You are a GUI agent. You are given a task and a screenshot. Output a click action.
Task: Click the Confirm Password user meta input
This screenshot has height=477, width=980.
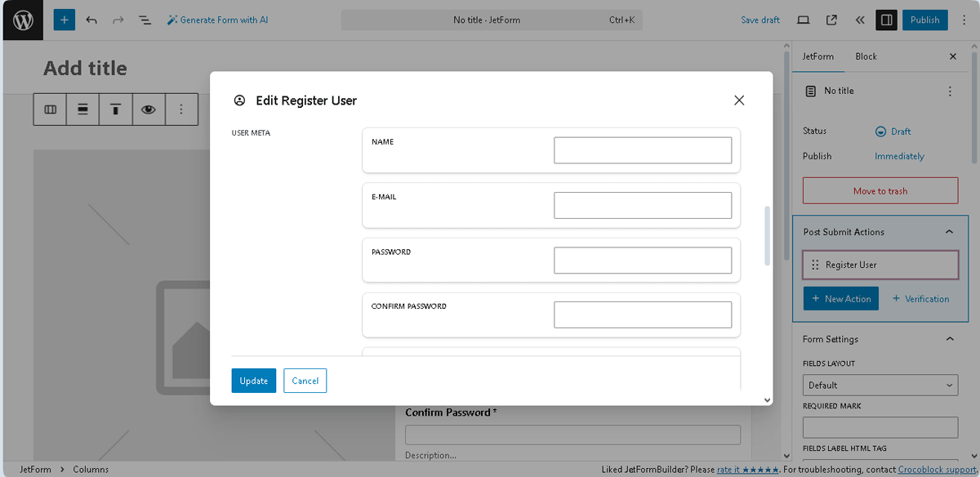[643, 314]
